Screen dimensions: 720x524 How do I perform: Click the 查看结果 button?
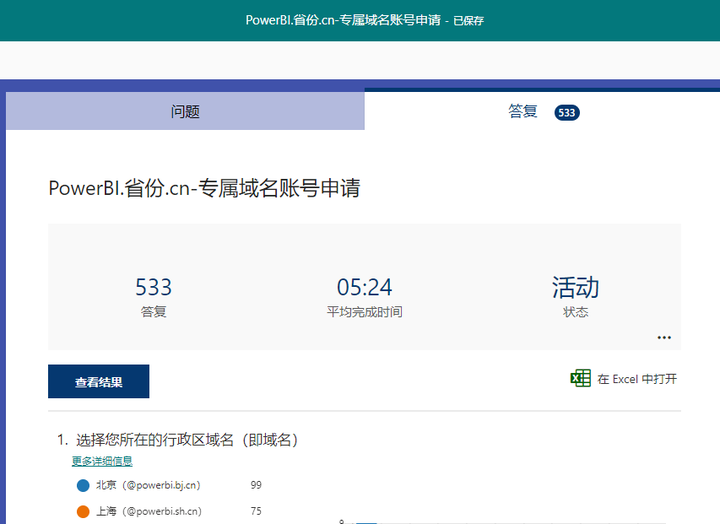[99, 381]
